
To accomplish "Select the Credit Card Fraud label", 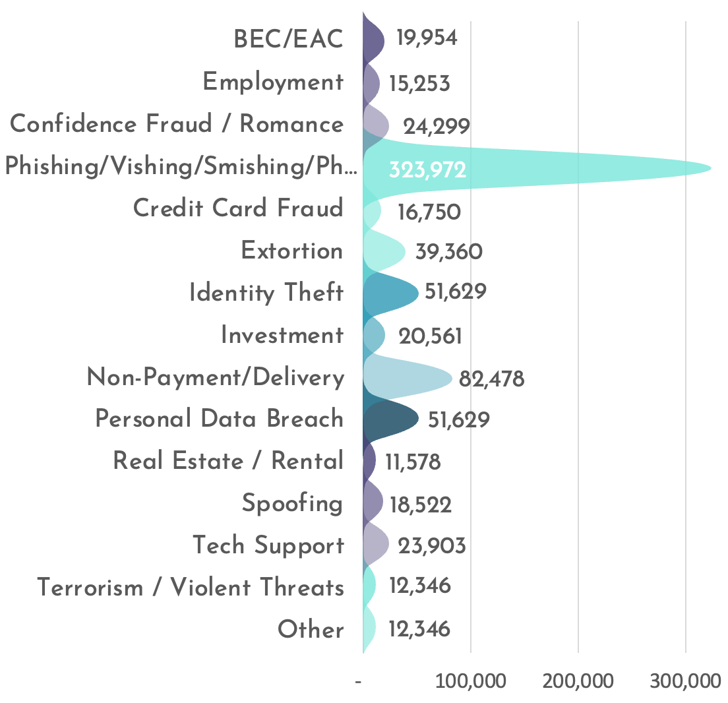I will [x=238, y=208].
